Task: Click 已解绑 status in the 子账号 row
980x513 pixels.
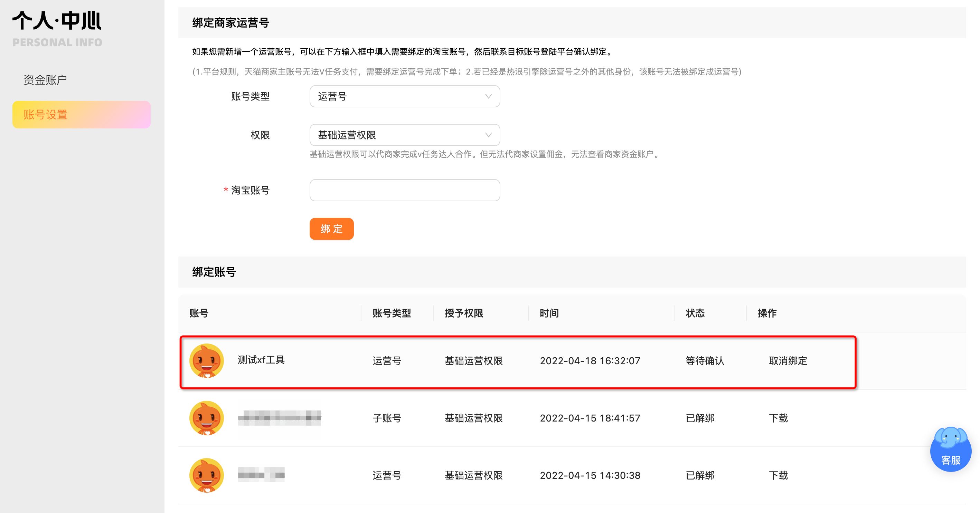Action: click(700, 418)
